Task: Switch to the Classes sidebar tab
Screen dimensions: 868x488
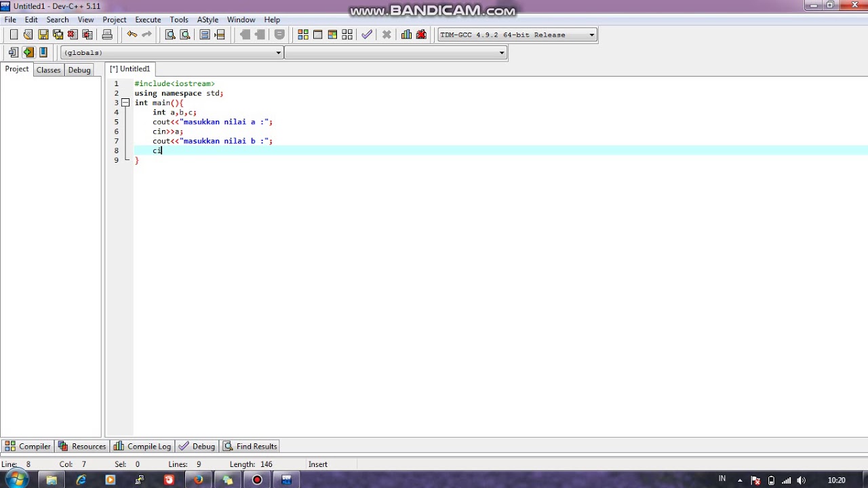Action: pyautogui.click(x=49, y=70)
